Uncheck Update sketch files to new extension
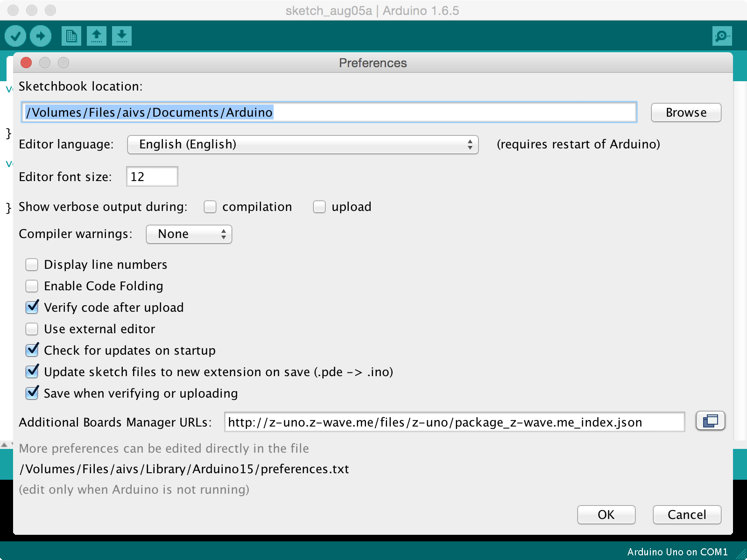Image resolution: width=747 pixels, height=560 pixels. (32, 371)
